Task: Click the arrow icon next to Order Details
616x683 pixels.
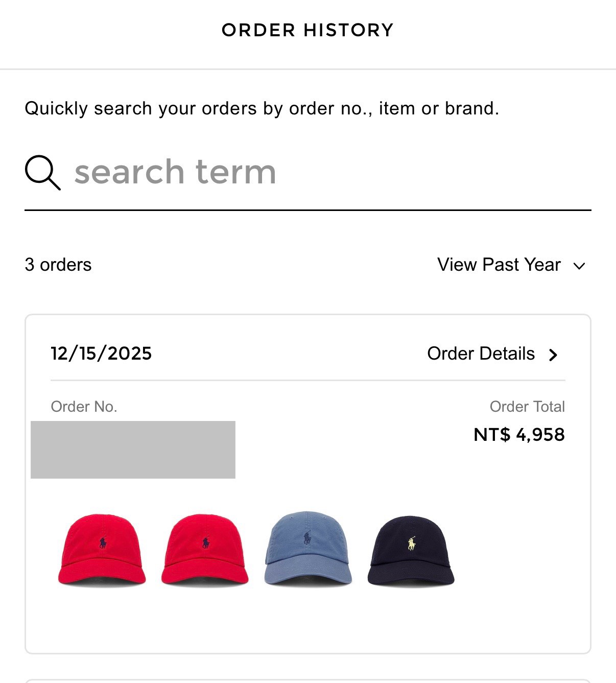Action: tap(553, 355)
